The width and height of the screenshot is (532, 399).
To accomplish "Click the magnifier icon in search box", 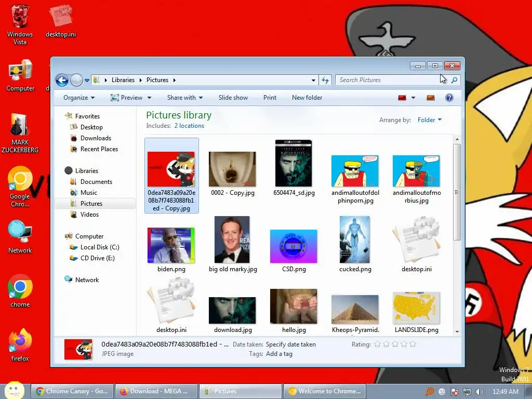I will point(454,80).
